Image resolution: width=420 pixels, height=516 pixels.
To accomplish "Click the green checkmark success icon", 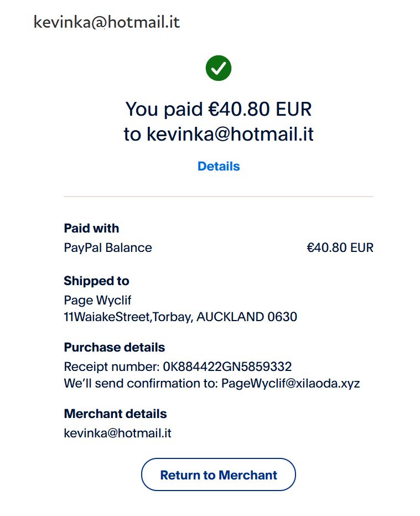I will [x=218, y=68].
